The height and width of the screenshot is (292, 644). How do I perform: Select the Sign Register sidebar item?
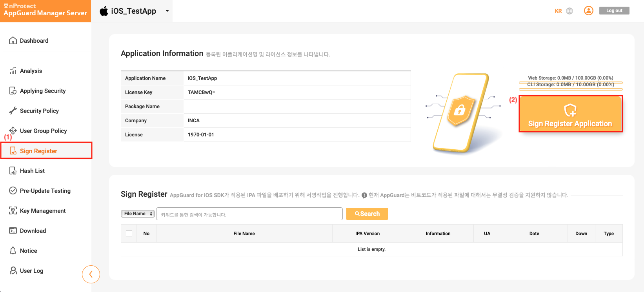click(38, 151)
